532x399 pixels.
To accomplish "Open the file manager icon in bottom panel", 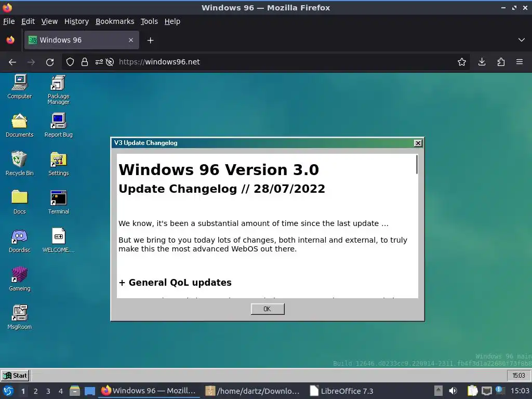I will click(75, 391).
